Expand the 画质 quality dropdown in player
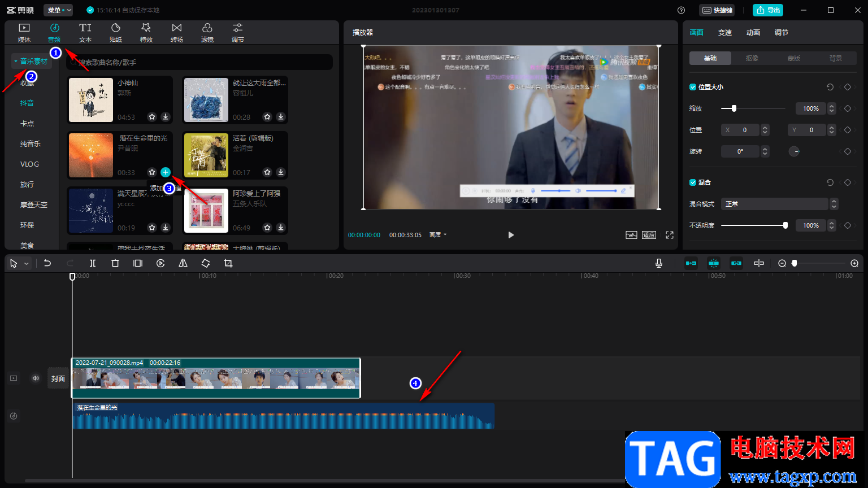This screenshot has width=868, height=488. (438, 235)
